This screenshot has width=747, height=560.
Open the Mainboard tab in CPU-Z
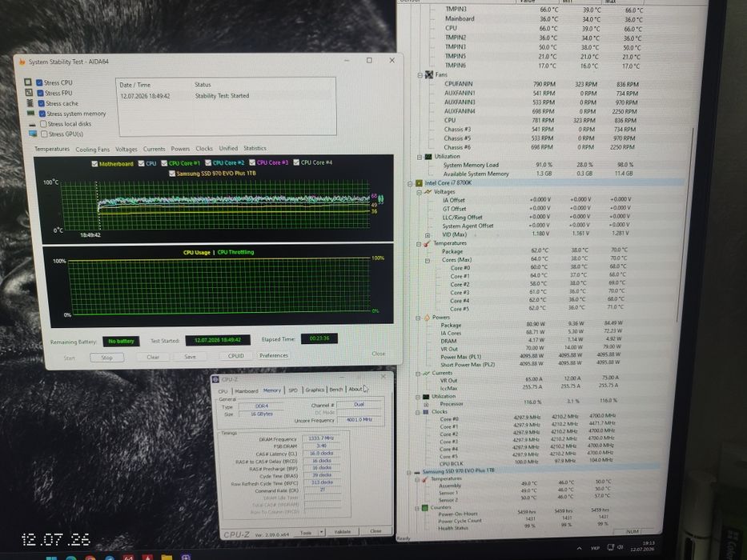coord(247,391)
